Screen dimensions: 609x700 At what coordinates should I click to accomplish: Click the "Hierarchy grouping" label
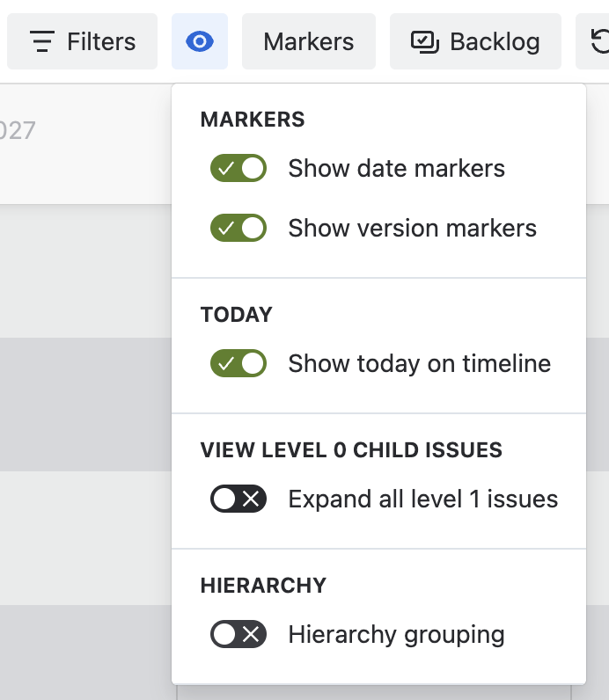click(x=396, y=634)
